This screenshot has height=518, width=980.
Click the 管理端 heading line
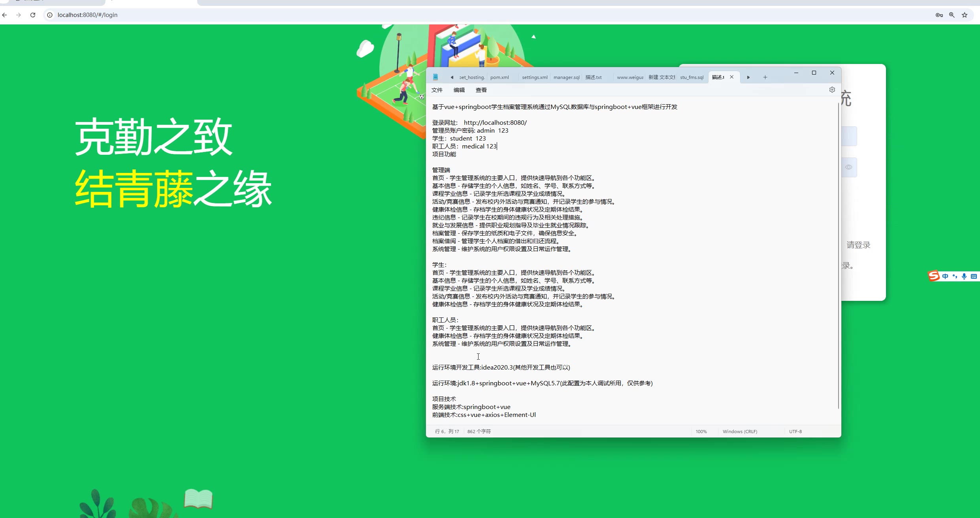441,170
